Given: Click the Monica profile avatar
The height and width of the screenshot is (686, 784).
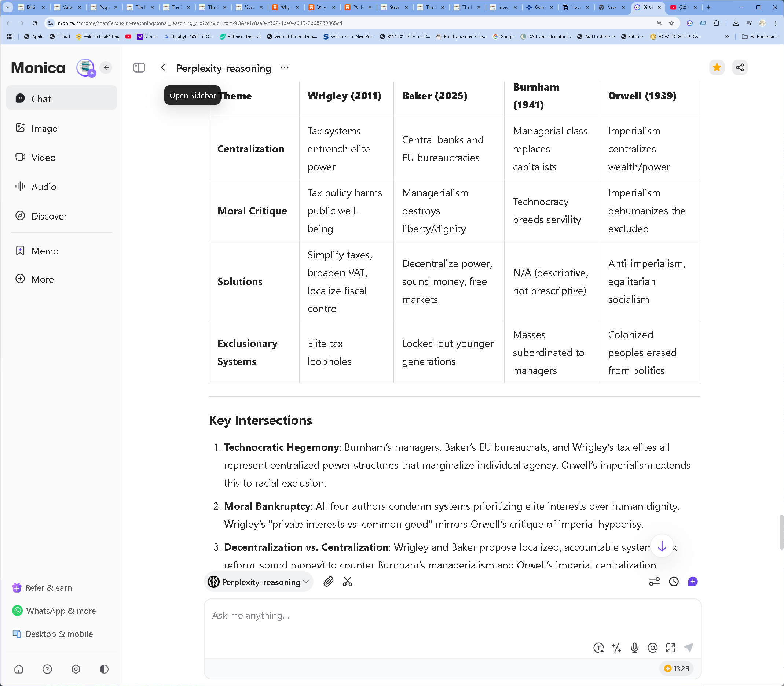Looking at the screenshot, I should point(85,68).
